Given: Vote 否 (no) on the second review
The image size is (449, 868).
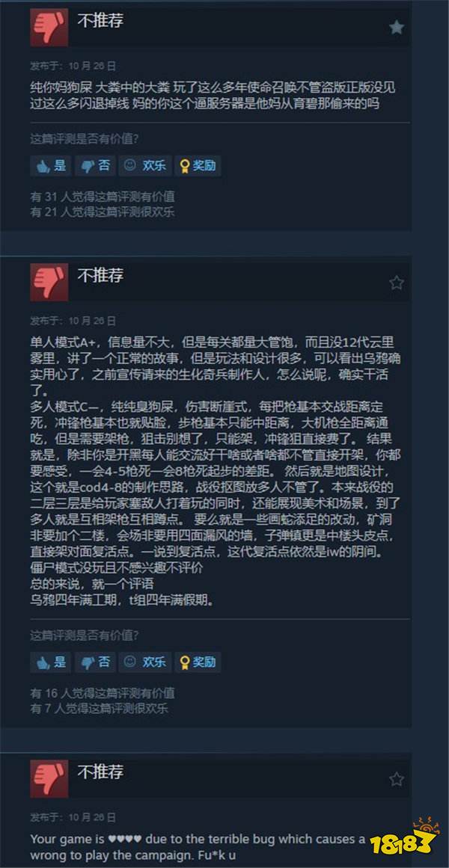Looking at the screenshot, I should coord(95,662).
